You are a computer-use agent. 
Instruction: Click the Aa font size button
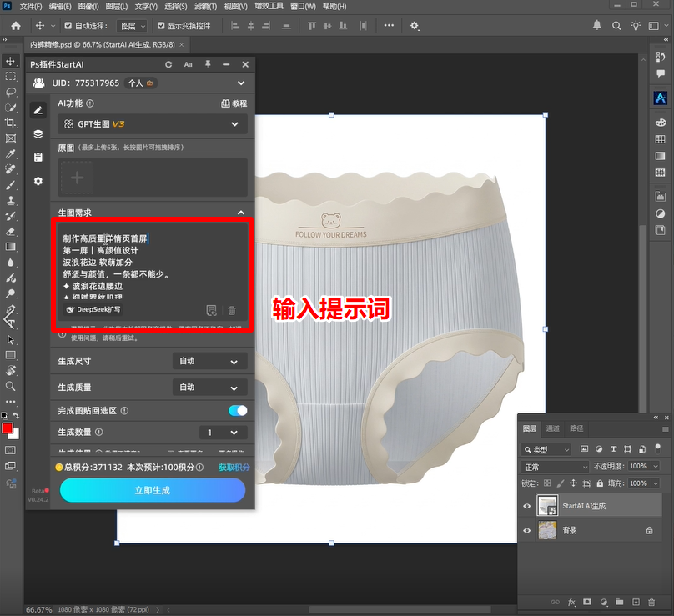tap(188, 64)
